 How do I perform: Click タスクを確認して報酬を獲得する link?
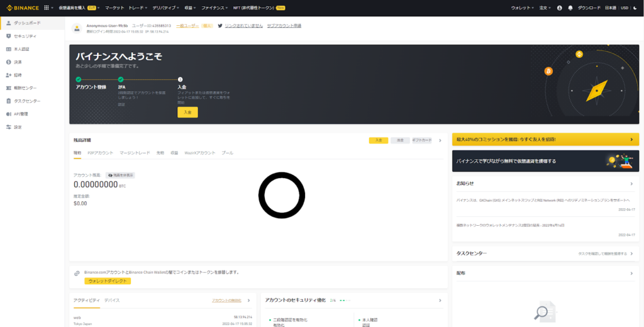click(x=602, y=254)
